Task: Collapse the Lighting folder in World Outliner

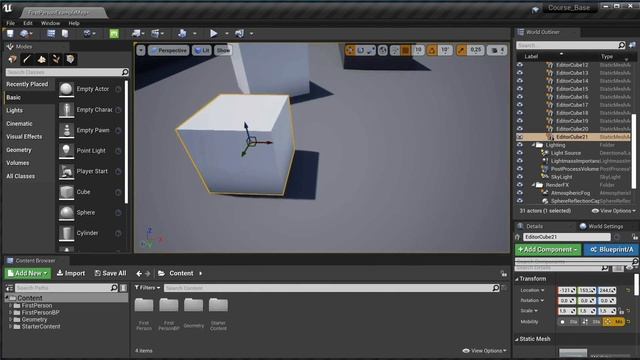Action: pyautogui.click(x=533, y=145)
